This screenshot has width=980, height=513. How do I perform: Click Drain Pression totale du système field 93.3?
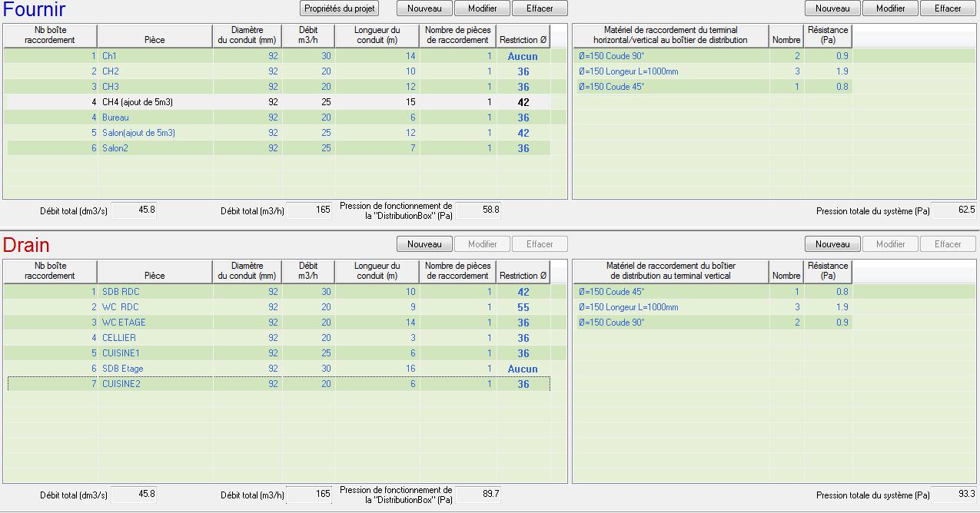[x=954, y=495]
